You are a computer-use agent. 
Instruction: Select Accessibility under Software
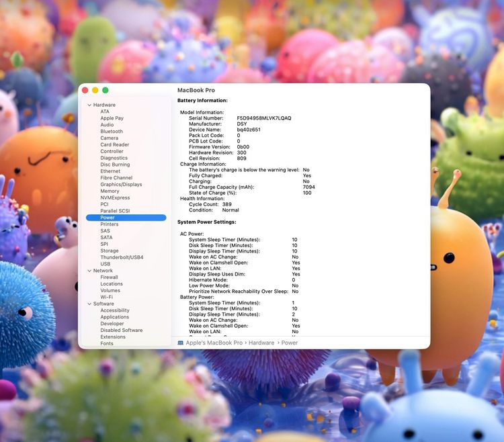click(x=115, y=310)
